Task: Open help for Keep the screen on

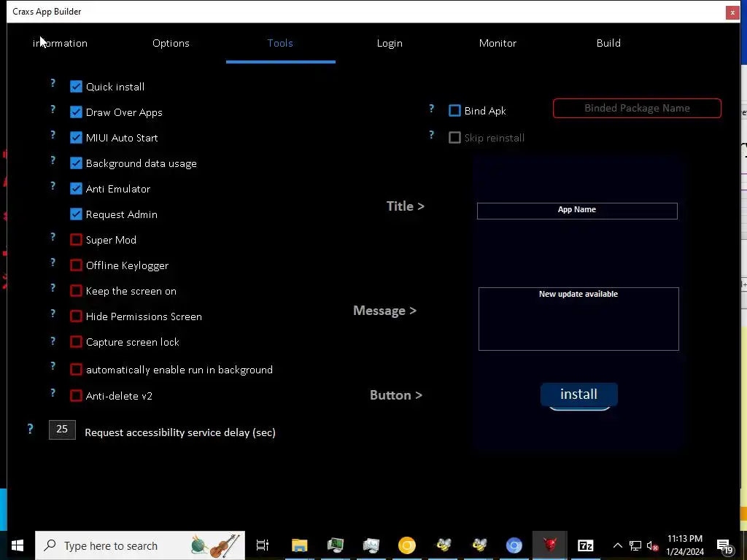Action: point(53,288)
